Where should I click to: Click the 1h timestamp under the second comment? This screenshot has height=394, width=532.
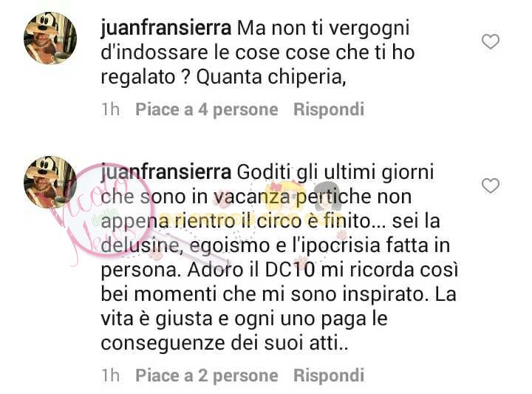(110, 376)
